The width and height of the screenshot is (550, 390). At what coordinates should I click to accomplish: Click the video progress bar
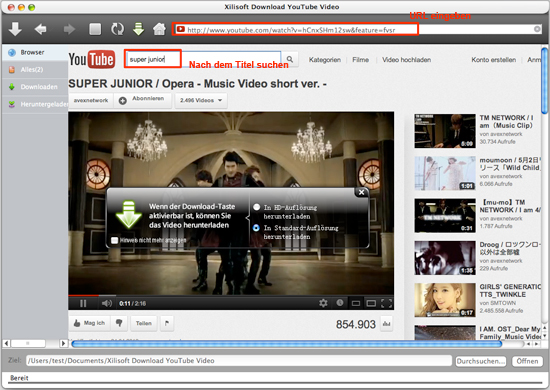click(x=231, y=295)
